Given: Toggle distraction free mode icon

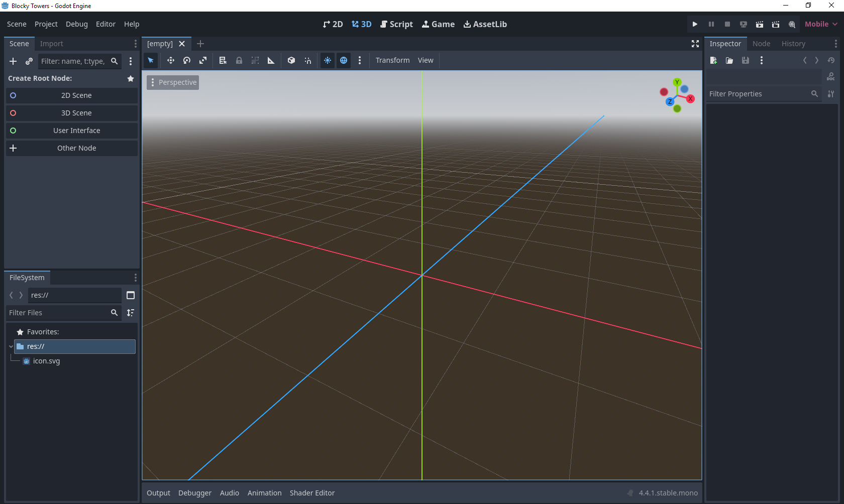Looking at the screenshot, I should point(695,44).
